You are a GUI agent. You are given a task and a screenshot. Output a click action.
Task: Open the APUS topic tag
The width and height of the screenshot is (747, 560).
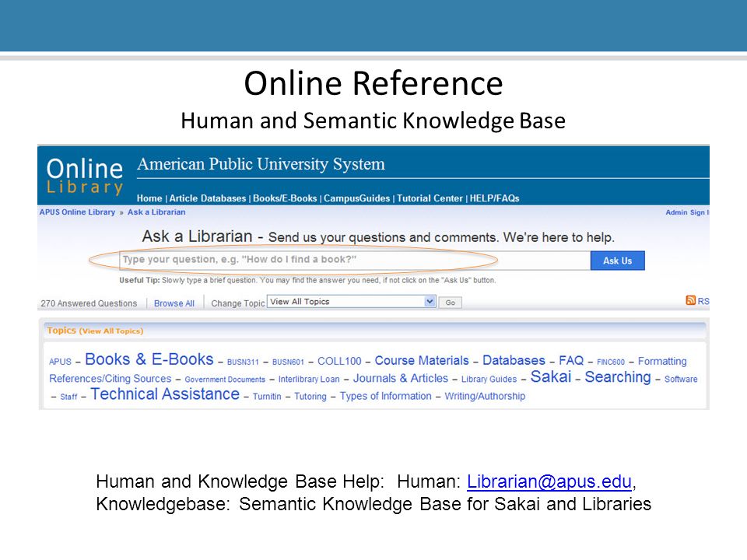click(60, 362)
